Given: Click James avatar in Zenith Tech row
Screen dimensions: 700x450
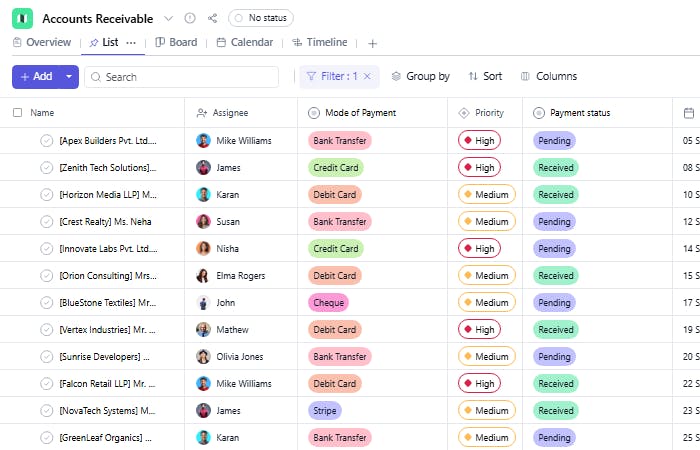Looking at the screenshot, I should point(203,167).
